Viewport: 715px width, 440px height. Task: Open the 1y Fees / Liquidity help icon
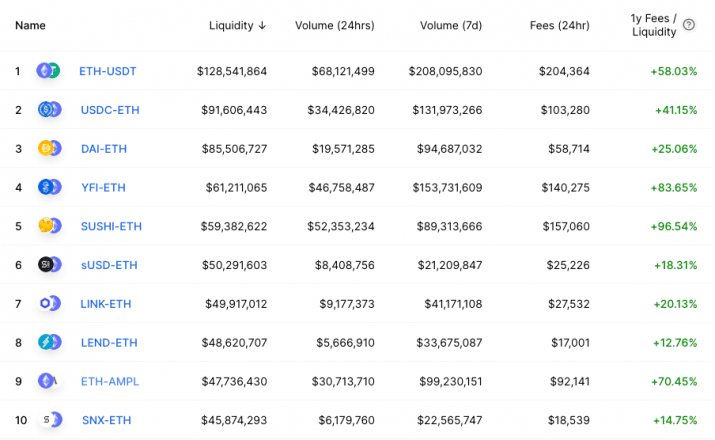tap(689, 25)
